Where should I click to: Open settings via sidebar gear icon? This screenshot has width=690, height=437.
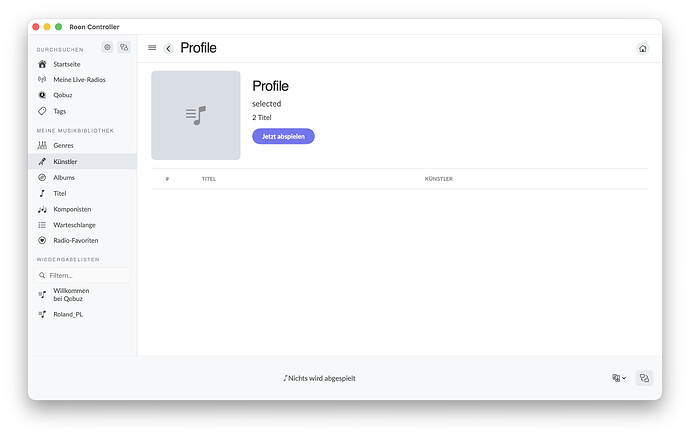pyautogui.click(x=107, y=47)
